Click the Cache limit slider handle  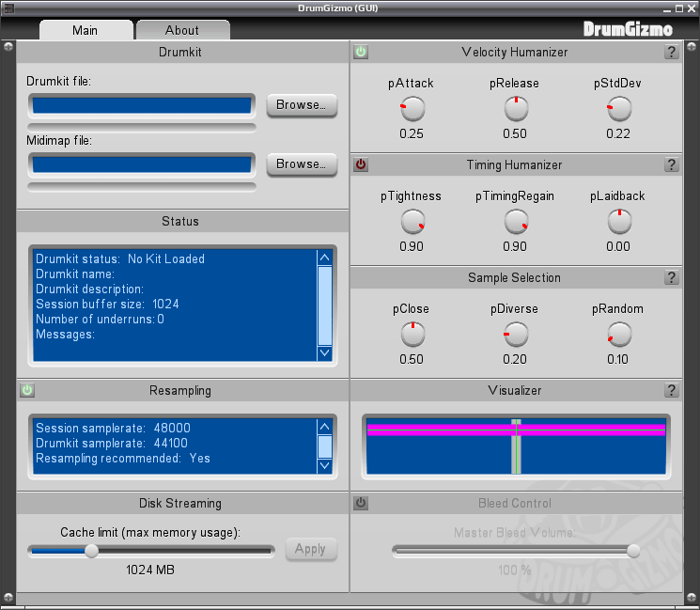click(91, 551)
